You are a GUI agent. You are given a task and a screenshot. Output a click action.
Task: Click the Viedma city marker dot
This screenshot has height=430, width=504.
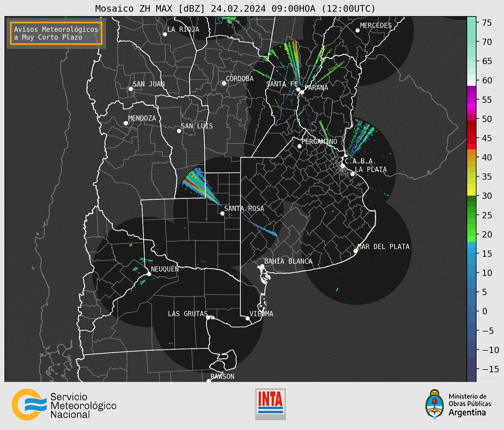click(x=248, y=318)
